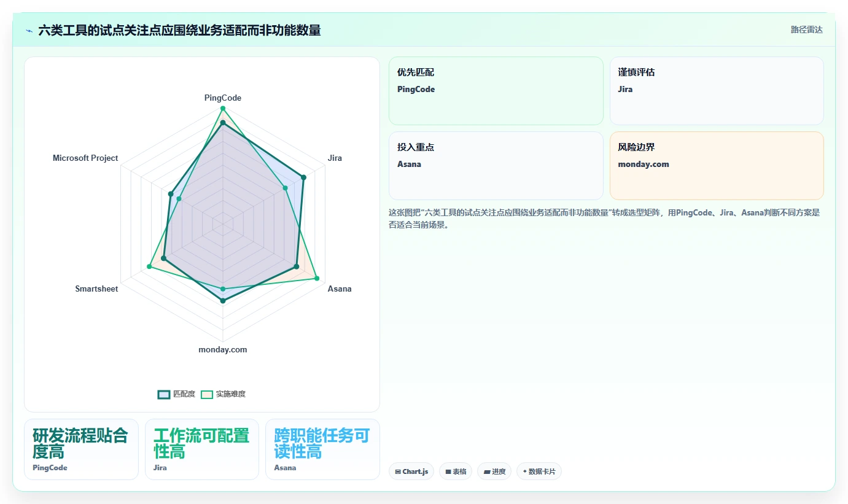Click the dark 匹配度 point on Asana axis

[296, 266]
